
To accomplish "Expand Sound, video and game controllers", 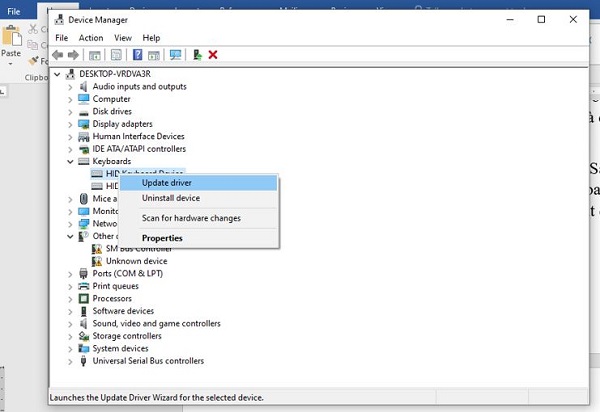I will [x=70, y=324].
